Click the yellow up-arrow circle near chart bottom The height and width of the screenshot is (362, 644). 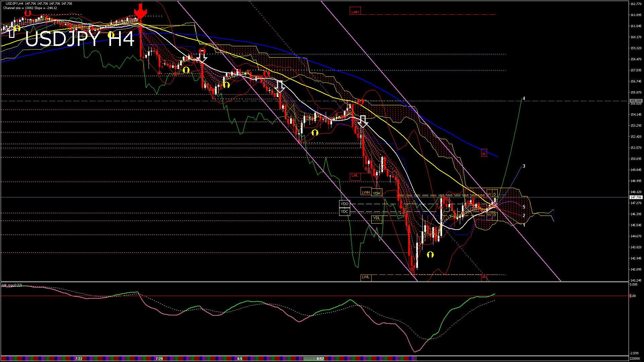[x=430, y=255]
